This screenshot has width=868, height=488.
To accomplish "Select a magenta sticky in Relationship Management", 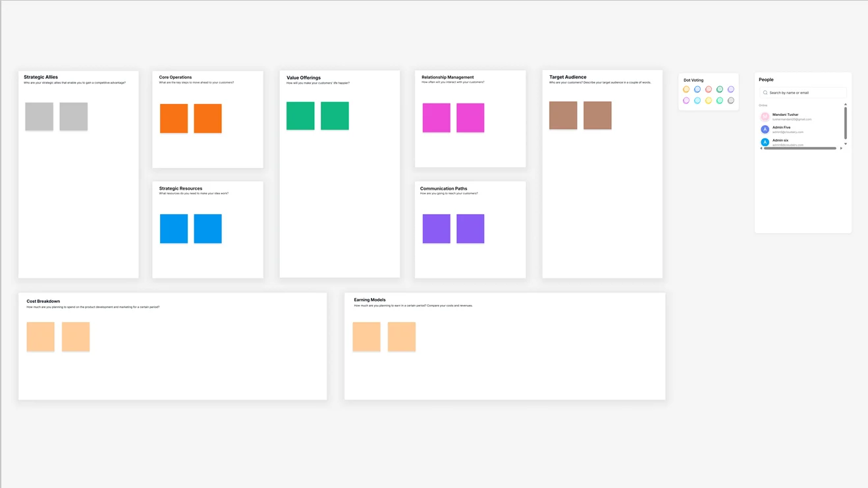I will [436, 117].
